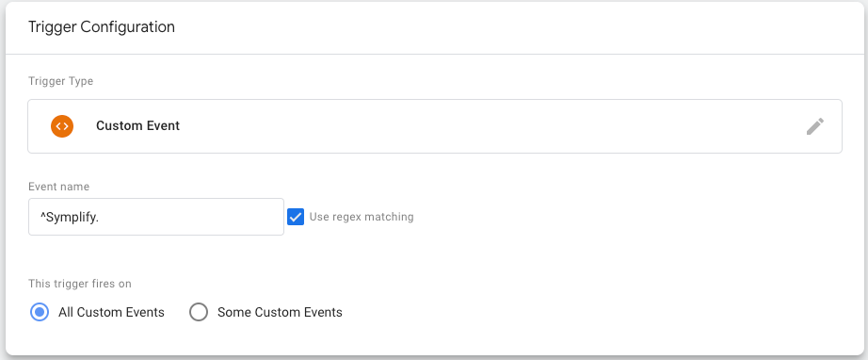Click the empty radio circle for Some Custom Events
Viewport: 868px width, 360px height.
(199, 312)
